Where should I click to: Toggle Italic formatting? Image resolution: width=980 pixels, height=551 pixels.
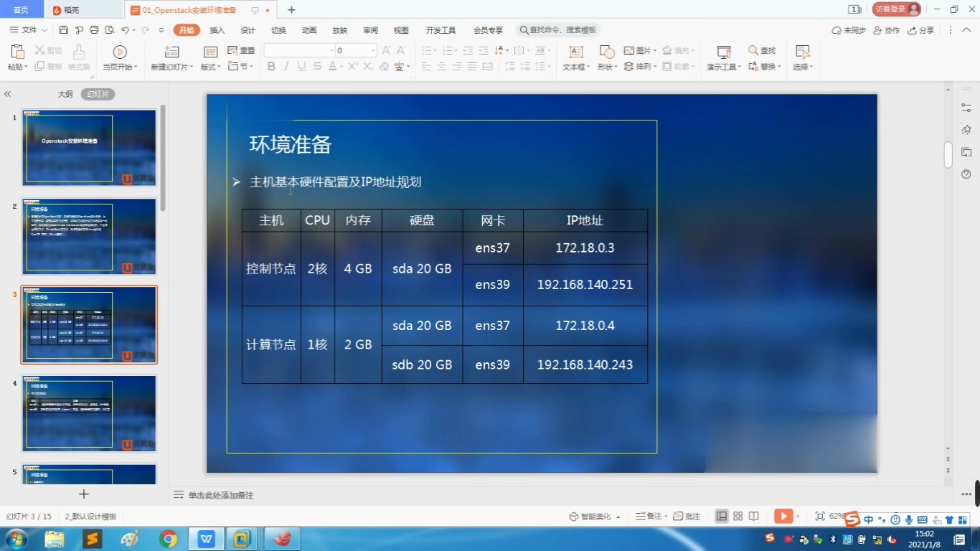[286, 67]
